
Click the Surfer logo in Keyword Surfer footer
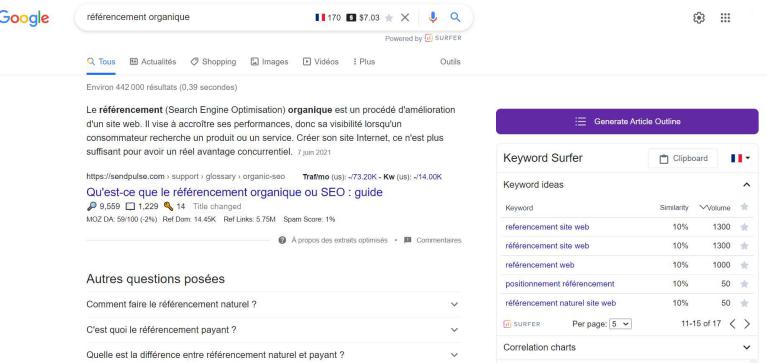point(522,324)
